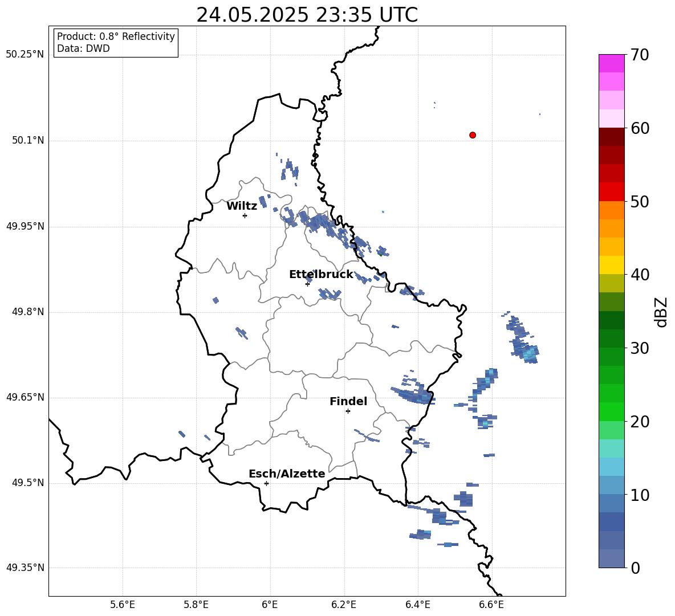Click the colorbar tick value 10
Screen dimensions: 675x616
[640, 495]
